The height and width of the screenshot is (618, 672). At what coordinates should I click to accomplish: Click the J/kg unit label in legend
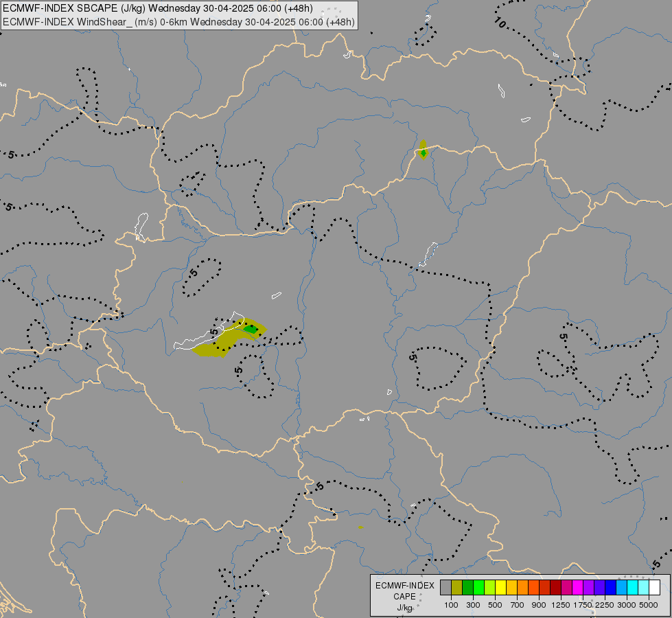pyautogui.click(x=404, y=608)
